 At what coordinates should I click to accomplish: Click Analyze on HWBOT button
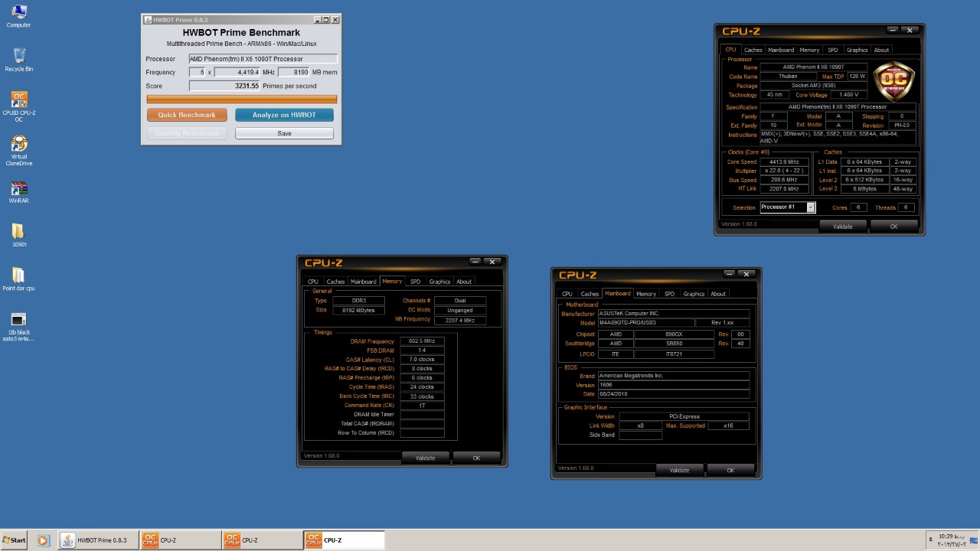284,115
